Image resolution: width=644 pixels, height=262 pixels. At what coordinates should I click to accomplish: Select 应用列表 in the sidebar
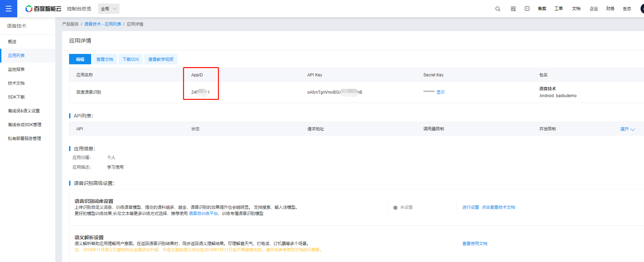[28, 55]
